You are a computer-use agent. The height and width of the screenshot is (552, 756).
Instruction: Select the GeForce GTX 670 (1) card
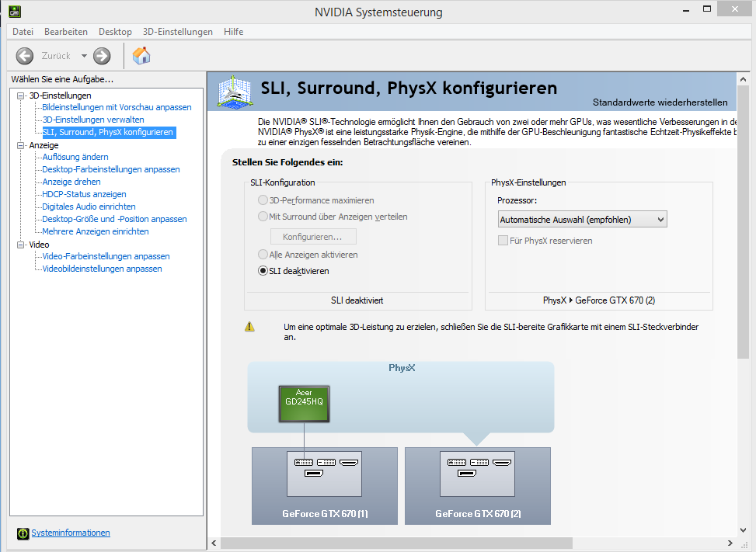(325, 486)
